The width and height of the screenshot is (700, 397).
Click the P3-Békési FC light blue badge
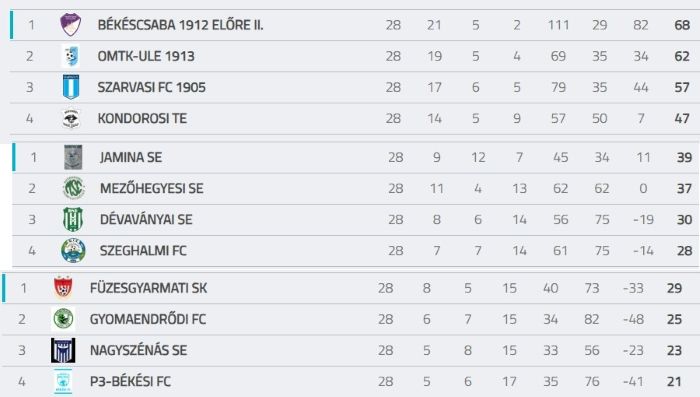[x=63, y=381]
